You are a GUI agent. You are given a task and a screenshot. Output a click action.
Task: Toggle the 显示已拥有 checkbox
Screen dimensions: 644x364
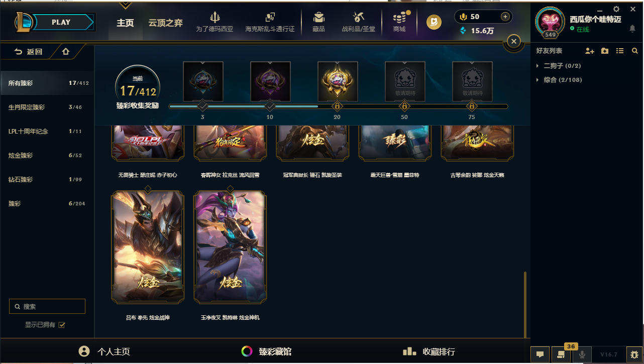pos(62,325)
